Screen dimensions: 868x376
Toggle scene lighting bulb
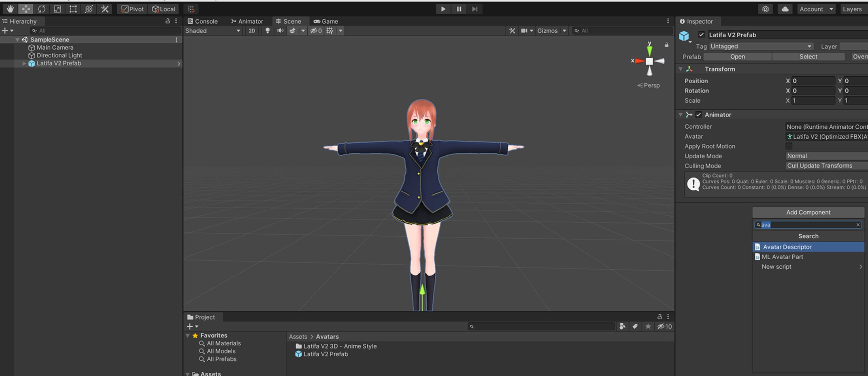[x=267, y=31]
